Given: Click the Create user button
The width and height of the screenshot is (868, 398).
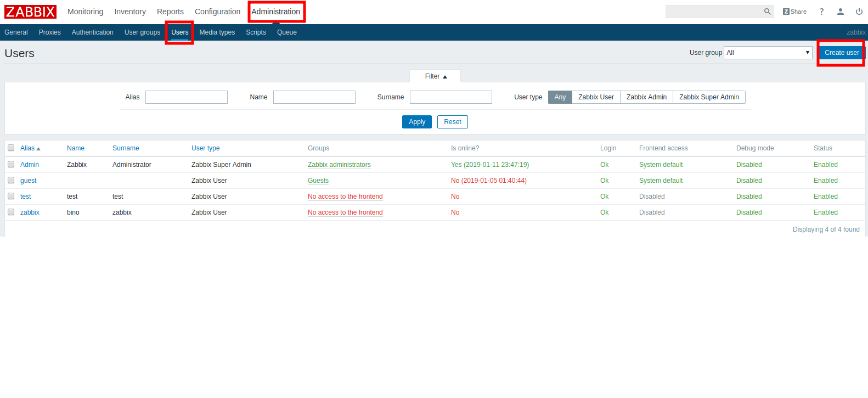Looking at the screenshot, I should coord(842,53).
